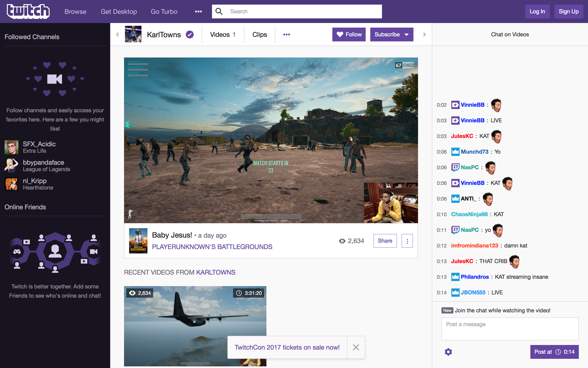Screen dimensions: 588x368
Task: Open PLAYERUNKNOWN'S BATTLEGROUNDS game link
Action: pyautogui.click(x=212, y=247)
